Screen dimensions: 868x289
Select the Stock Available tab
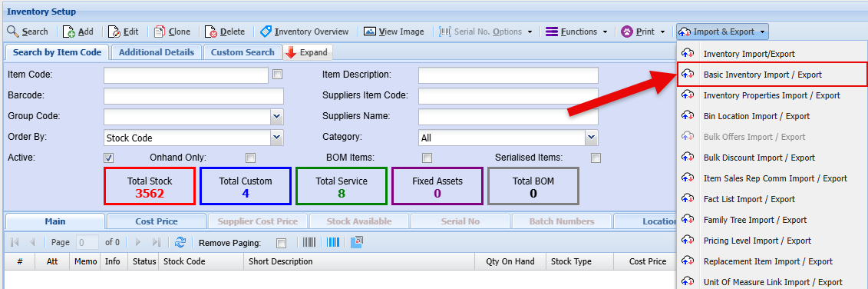tap(358, 221)
